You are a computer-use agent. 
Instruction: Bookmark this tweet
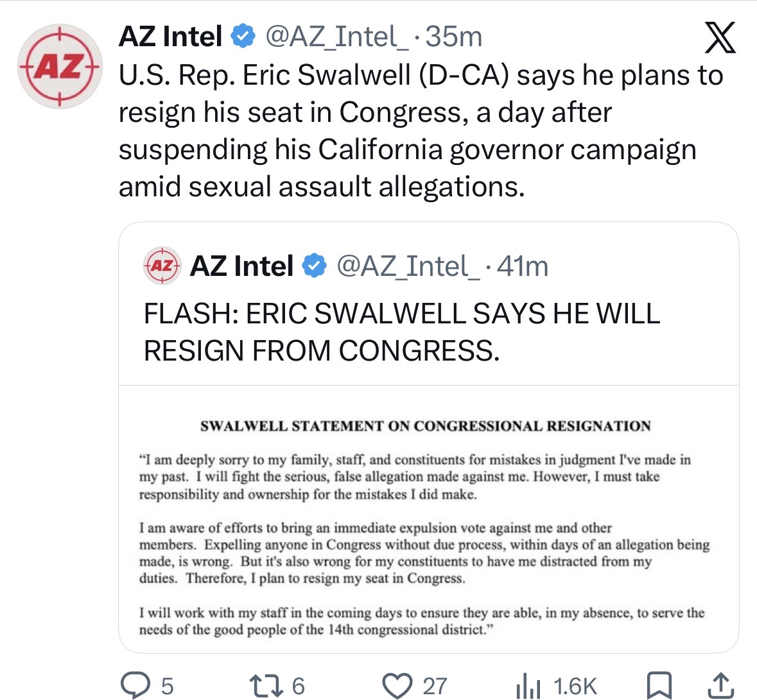coord(659,685)
